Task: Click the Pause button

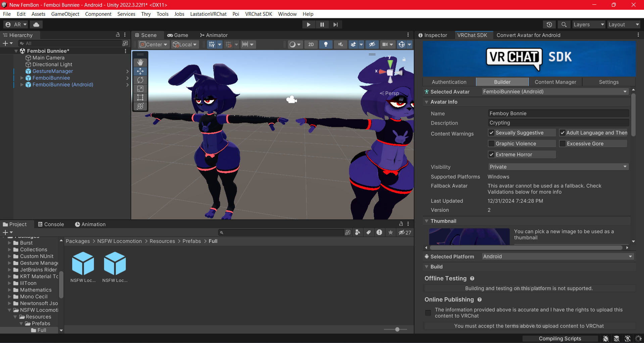Action: 322,25
